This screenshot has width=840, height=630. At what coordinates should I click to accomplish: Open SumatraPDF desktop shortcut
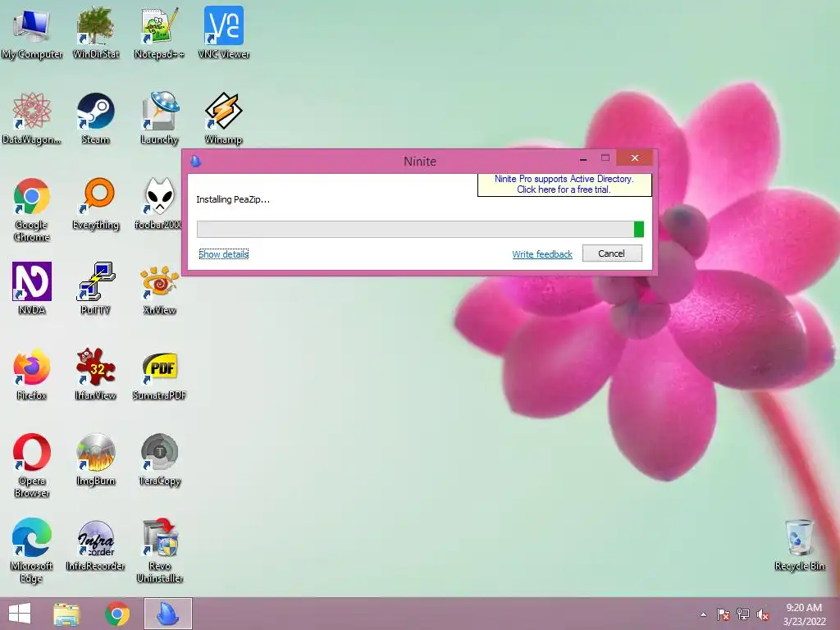pyautogui.click(x=159, y=374)
